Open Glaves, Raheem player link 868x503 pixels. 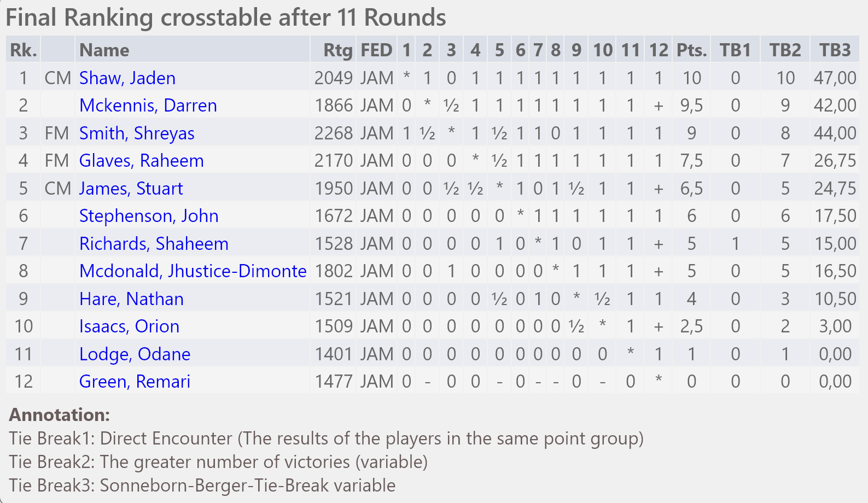coord(142,161)
